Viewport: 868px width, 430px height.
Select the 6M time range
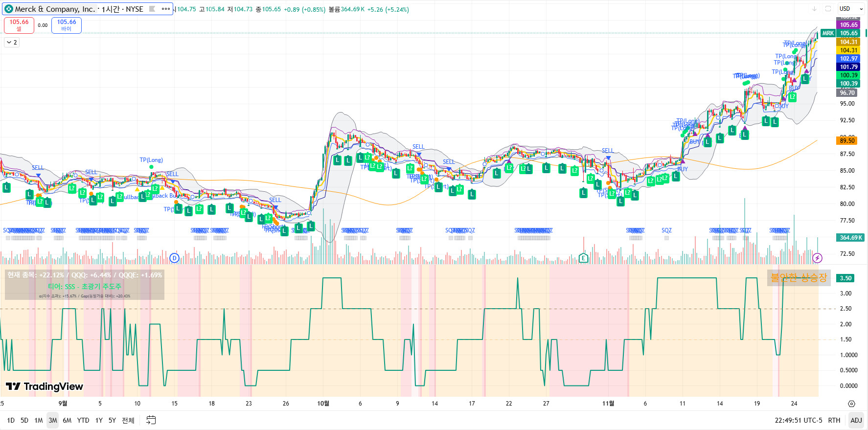(x=67, y=420)
